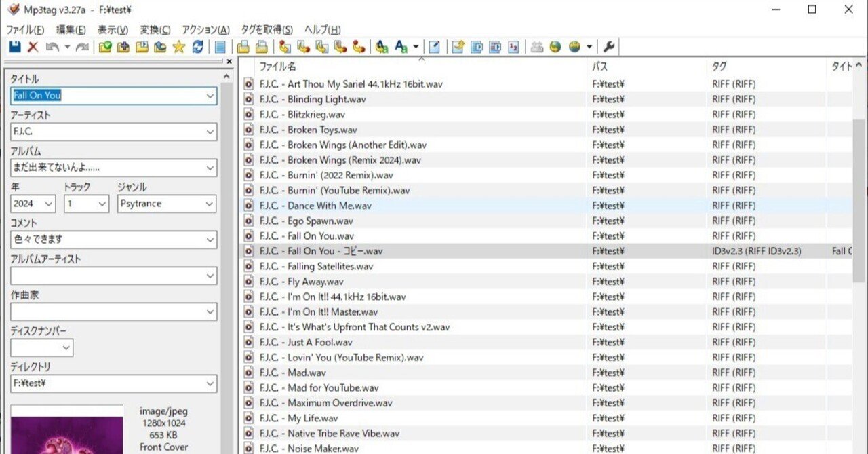Open the タグを取得(S) menu
The image size is (868, 454).
(x=267, y=30)
